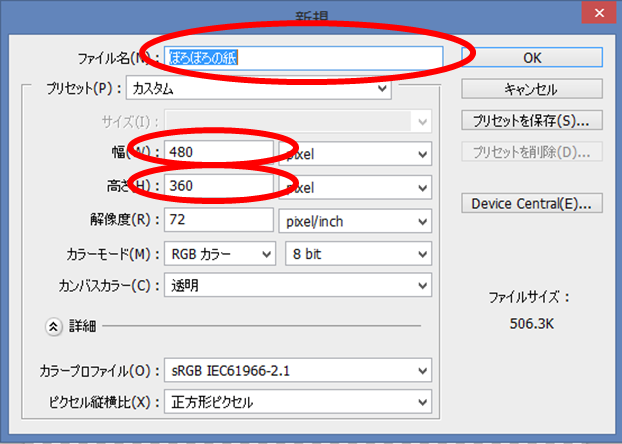The image size is (622, 444).
Task: Click the 幅 width input field
Action: point(218,153)
